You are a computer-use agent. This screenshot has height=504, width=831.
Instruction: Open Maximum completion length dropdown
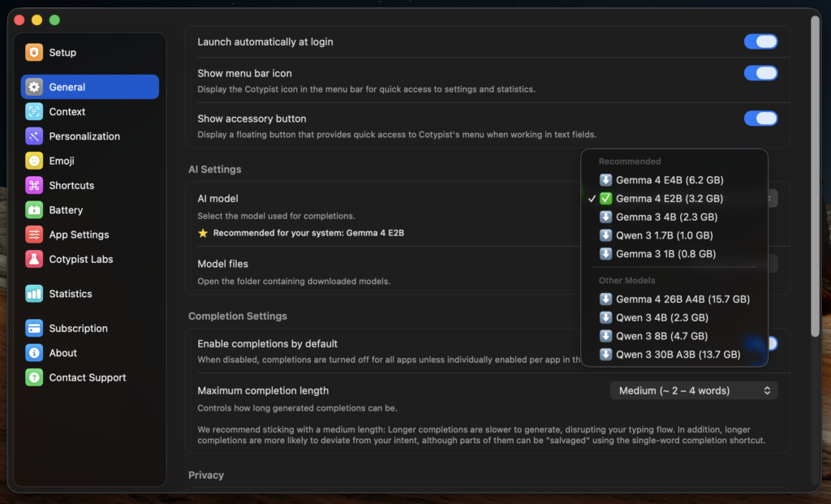click(x=694, y=390)
